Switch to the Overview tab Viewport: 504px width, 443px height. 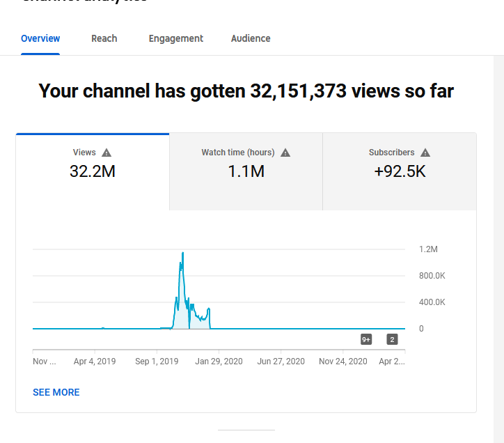pyautogui.click(x=40, y=38)
